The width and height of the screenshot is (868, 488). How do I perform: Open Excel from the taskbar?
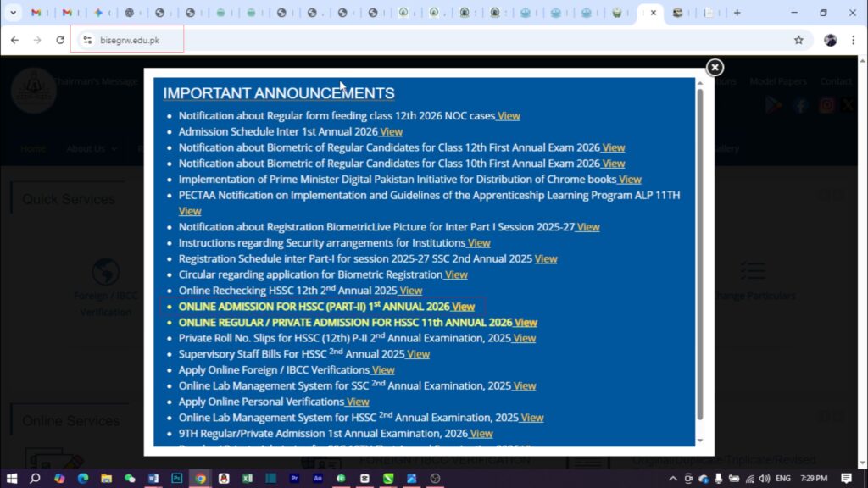(x=247, y=479)
